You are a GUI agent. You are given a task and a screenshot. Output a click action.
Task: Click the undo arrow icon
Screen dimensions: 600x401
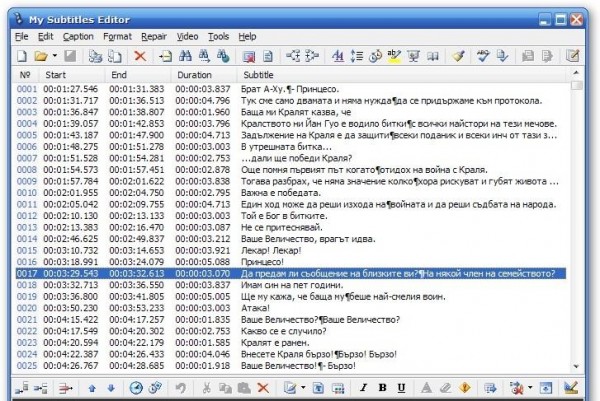coord(181,388)
